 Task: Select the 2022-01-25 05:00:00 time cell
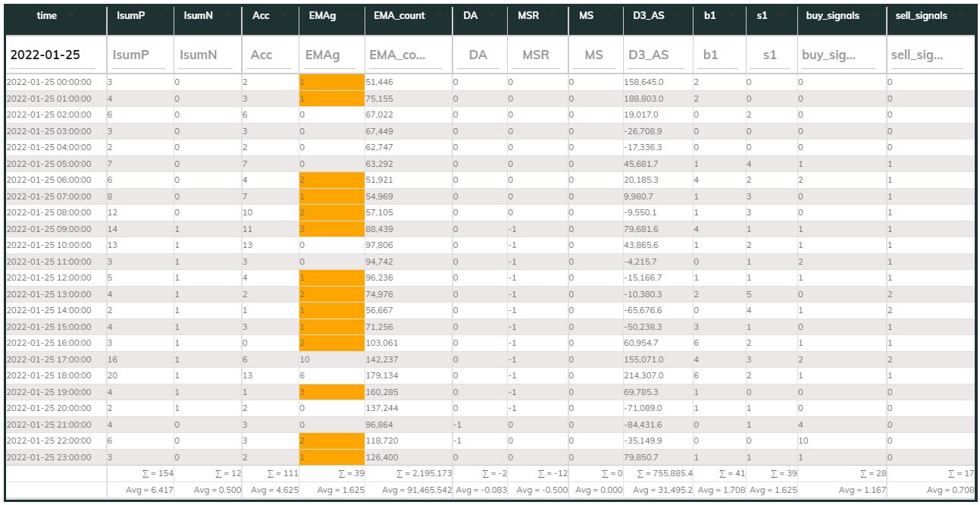pos(55,164)
